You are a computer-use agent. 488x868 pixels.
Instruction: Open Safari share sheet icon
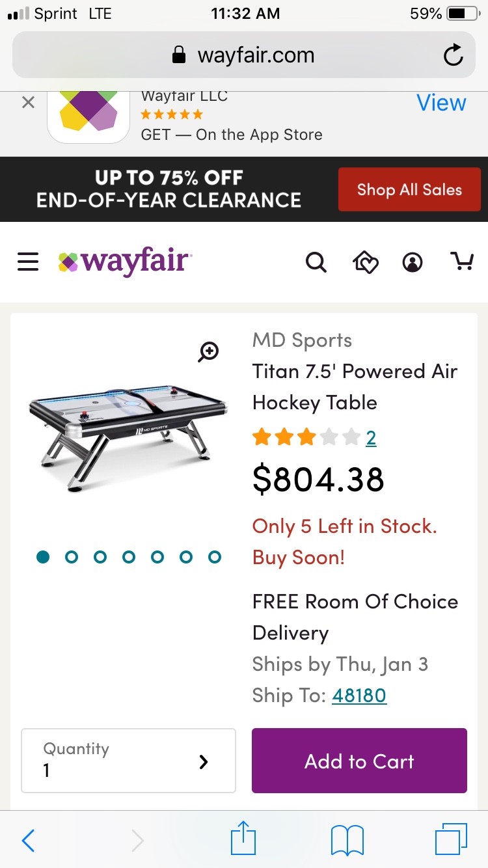pos(243,839)
